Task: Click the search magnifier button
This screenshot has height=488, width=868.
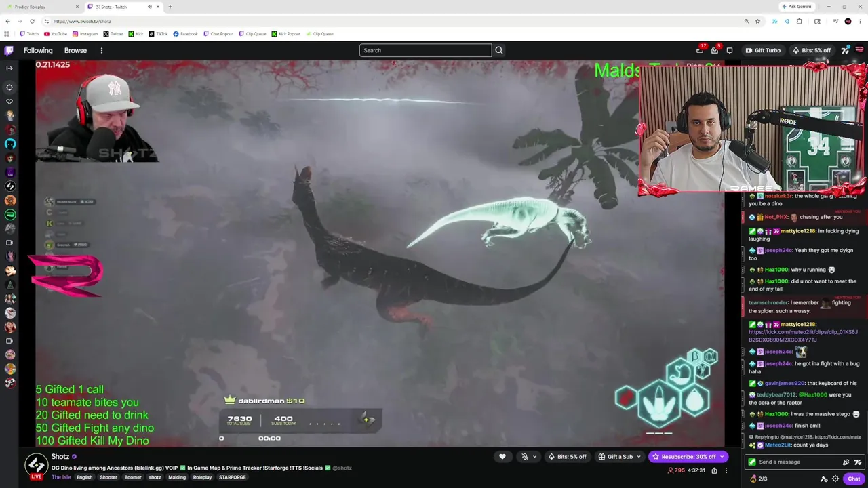Action: pyautogui.click(x=499, y=50)
